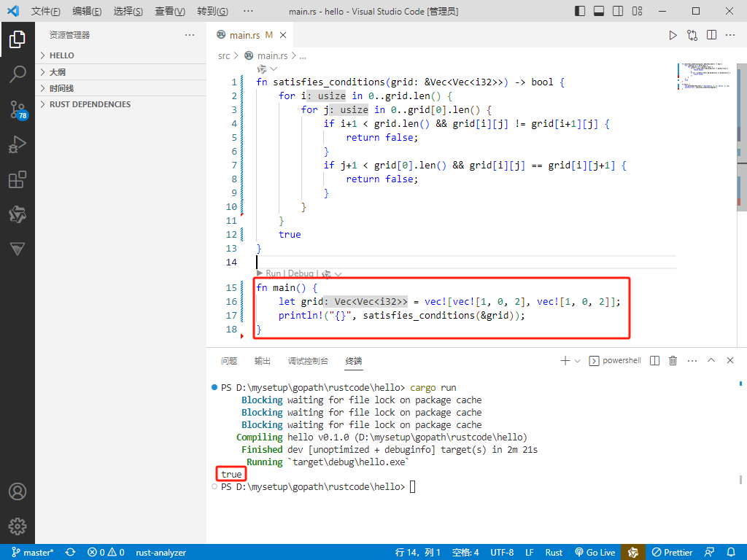Expand the HELLO folder section
Screen dimensions: 747x560
(121, 55)
